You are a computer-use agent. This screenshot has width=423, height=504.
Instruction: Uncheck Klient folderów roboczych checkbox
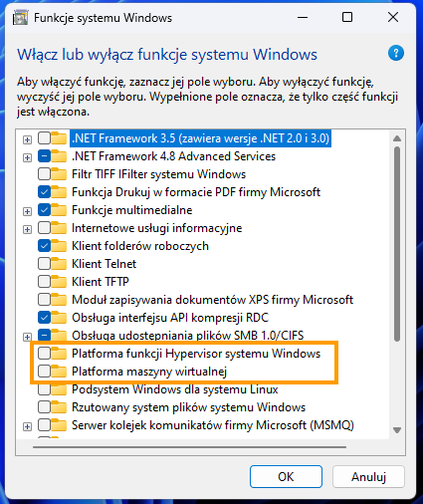(44, 246)
